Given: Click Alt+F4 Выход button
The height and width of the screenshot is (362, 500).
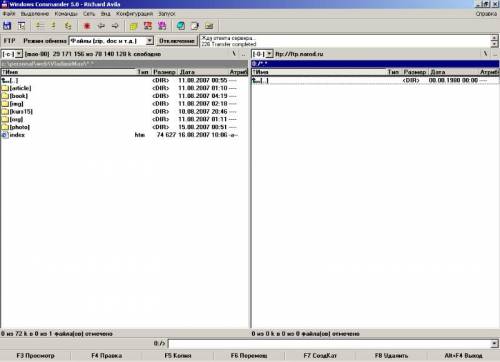Looking at the screenshot, I should 463,356.
